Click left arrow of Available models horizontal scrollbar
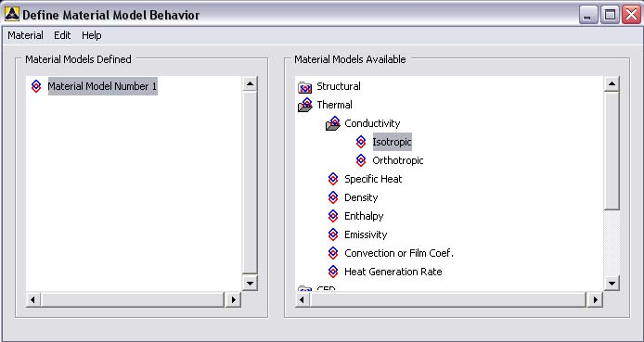Image resolution: width=644 pixels, height=342 pixels. pos(303,299)
